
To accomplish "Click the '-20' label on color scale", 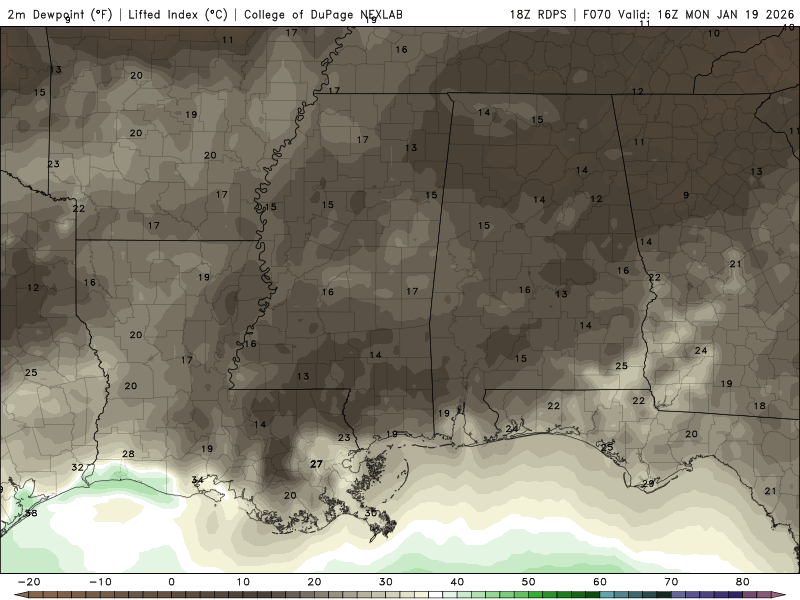I will [29, 582].
